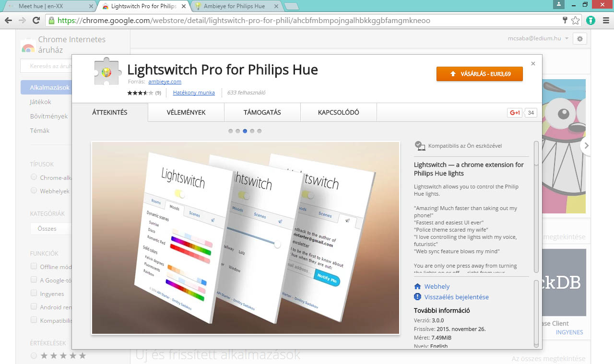Click the fifth screenshot carousel dot
The image size is (614, 364).
260,131
